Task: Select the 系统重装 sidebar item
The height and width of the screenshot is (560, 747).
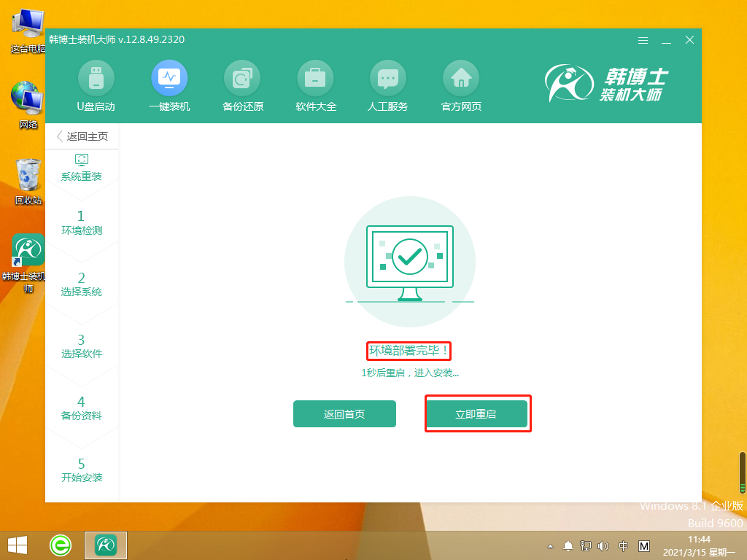Action: click(x=82, y=167)
